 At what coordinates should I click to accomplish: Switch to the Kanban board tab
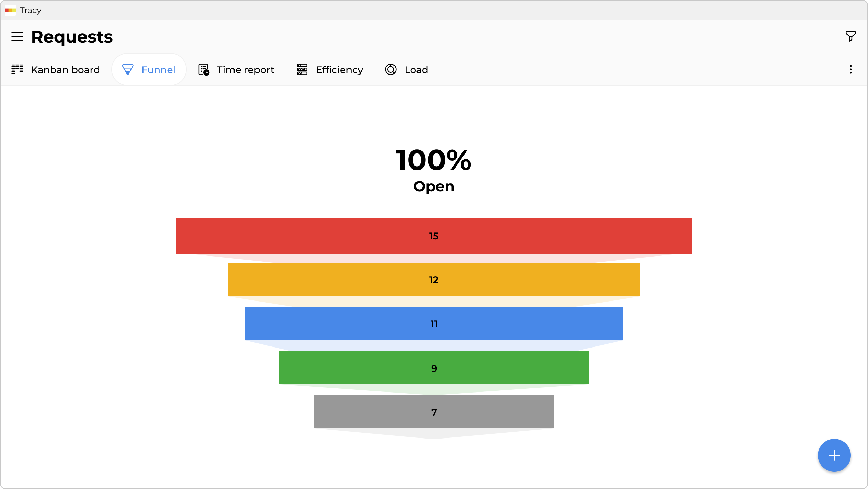(65, 70)
